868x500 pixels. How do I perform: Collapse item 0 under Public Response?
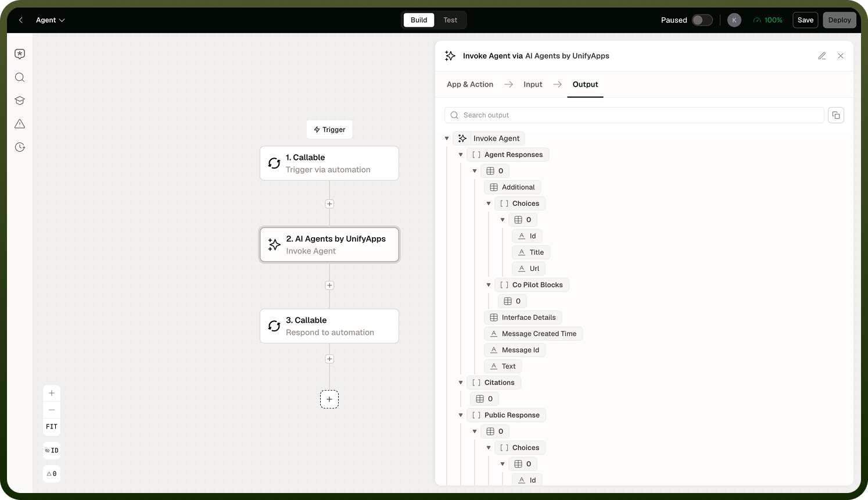click(475, 431)
